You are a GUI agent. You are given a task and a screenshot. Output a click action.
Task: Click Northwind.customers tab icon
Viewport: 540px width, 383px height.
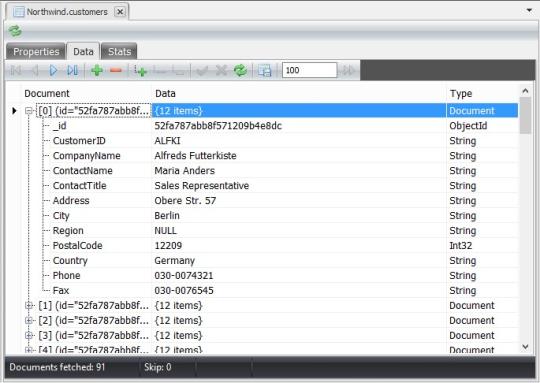19,12
